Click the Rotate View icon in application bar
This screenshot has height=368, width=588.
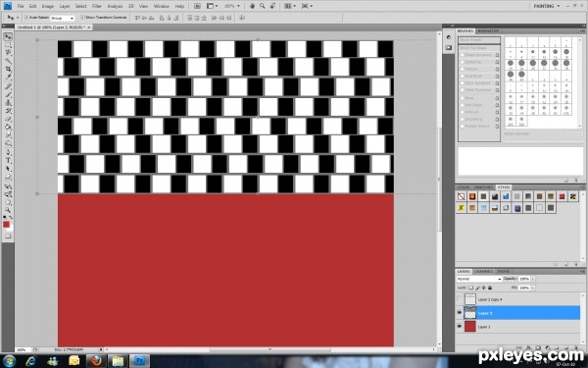coord(273,6)
